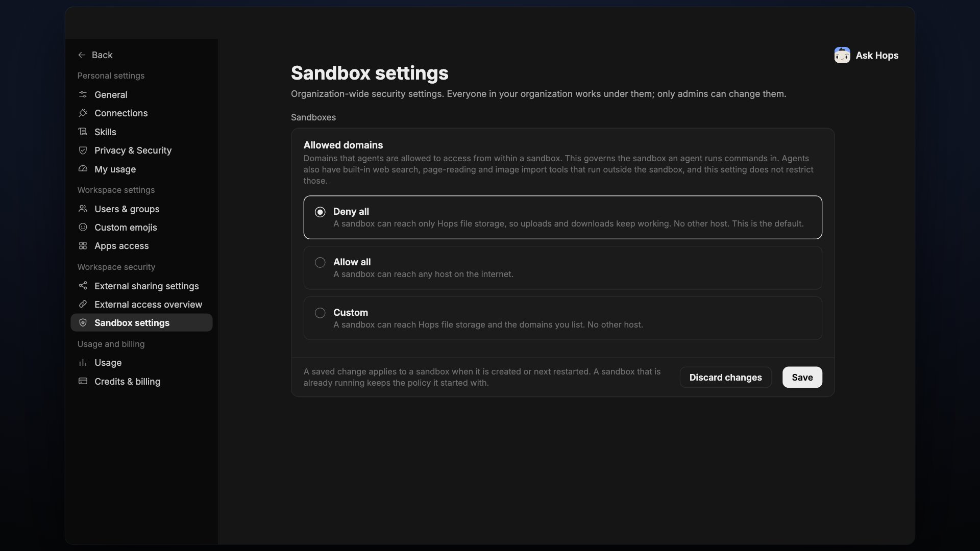Click the Sandbox settings shield icon

[x=83, y=322]
